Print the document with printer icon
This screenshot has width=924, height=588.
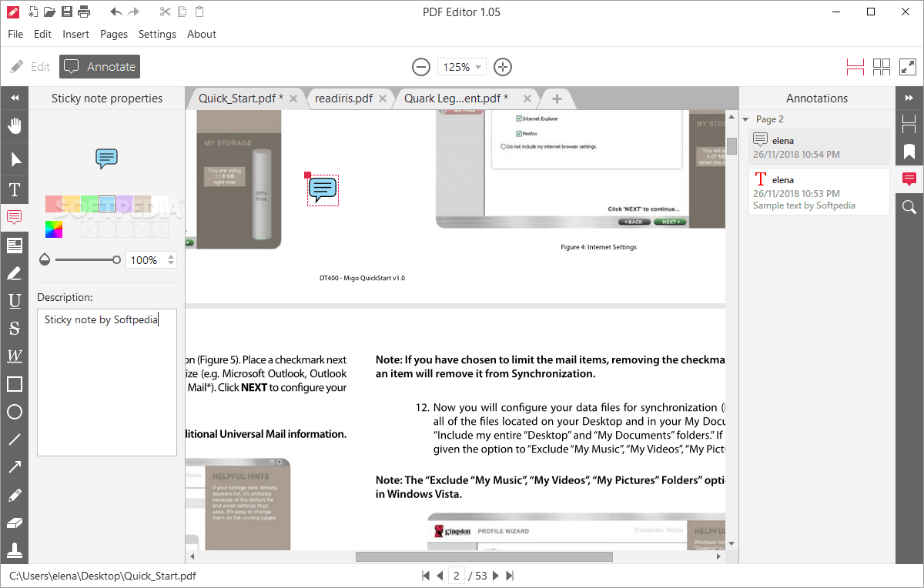point(84,12)
